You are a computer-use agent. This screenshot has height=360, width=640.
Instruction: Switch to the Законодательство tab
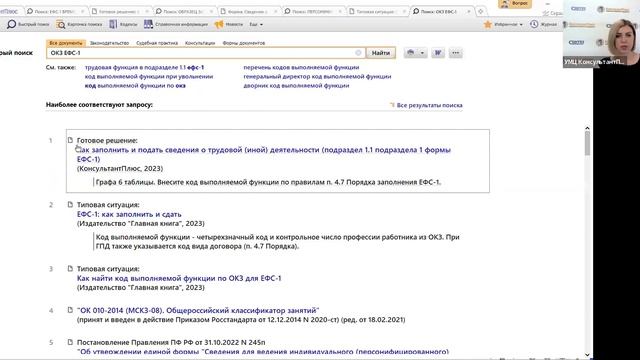click(109, 43)
